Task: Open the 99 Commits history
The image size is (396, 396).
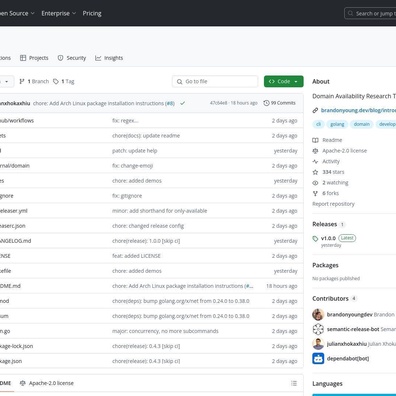Action: click(279, 103)
